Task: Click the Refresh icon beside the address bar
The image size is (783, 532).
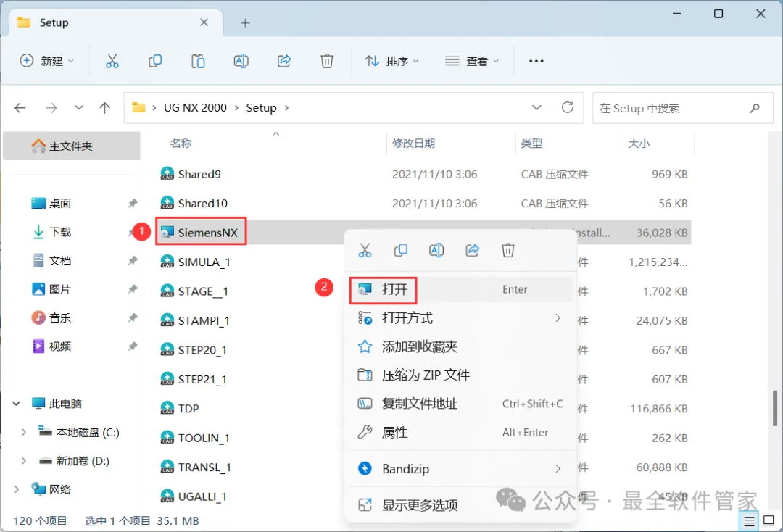Action: tap(567, 107)
